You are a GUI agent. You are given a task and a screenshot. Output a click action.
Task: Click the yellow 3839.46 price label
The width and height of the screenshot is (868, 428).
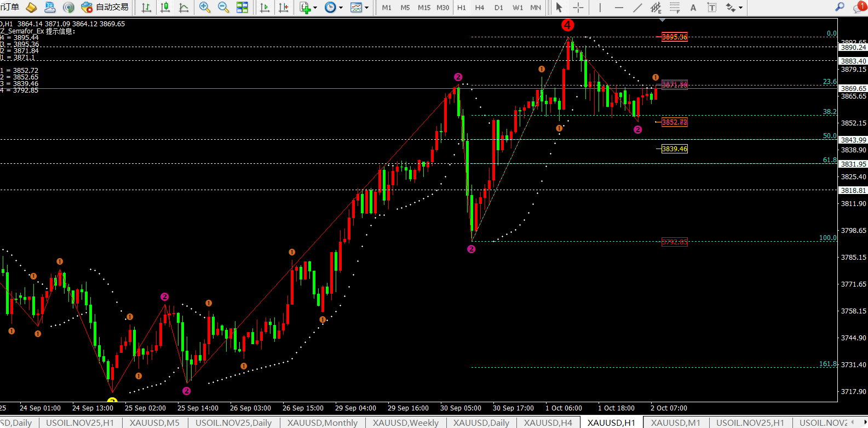tap(674, 149)
